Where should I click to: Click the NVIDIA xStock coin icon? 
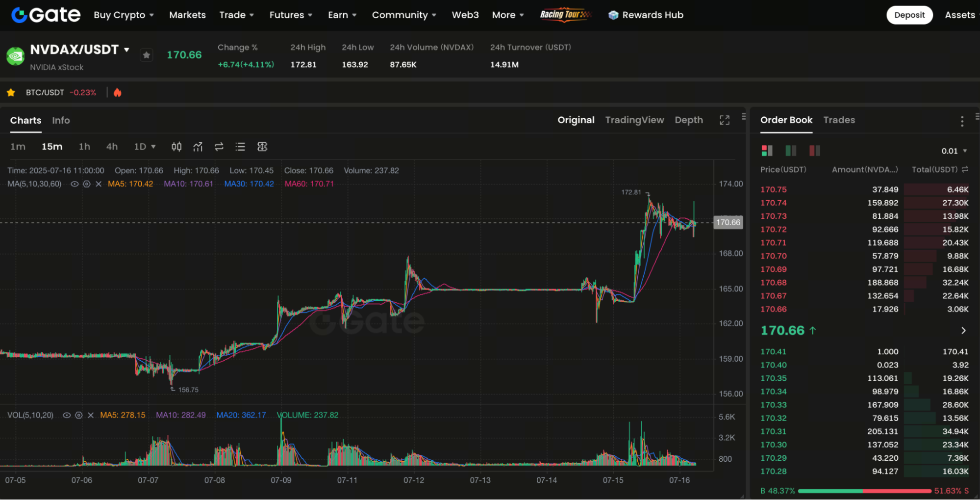point(15,56)
